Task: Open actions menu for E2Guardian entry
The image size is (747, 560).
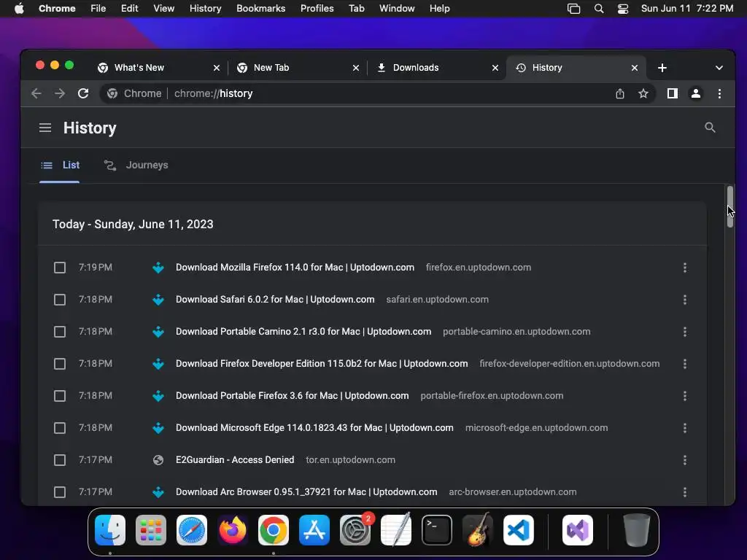Action: [x=684, y=460]
